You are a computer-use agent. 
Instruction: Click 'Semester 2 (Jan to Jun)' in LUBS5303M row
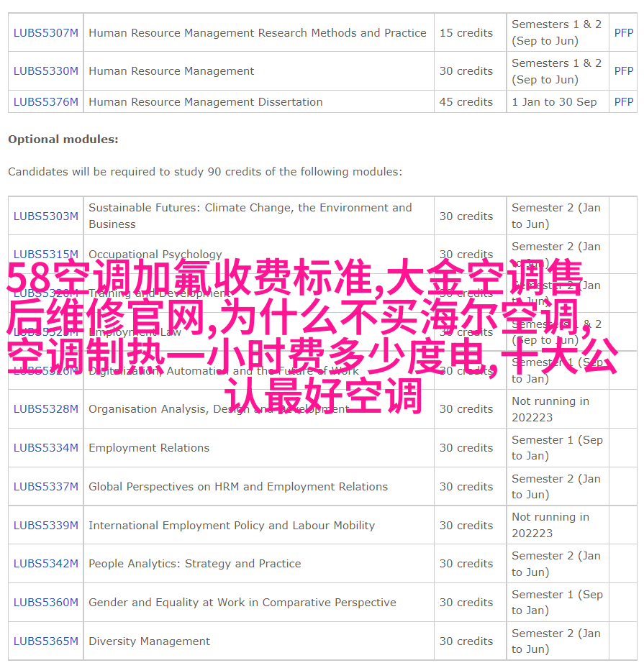(556, 216)
